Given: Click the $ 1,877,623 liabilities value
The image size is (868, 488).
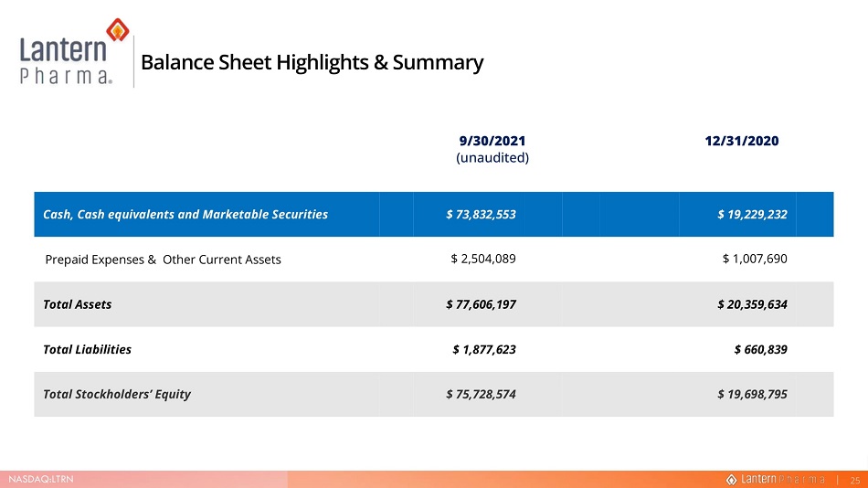Looking at the screenshot, I should coord(484,349).
